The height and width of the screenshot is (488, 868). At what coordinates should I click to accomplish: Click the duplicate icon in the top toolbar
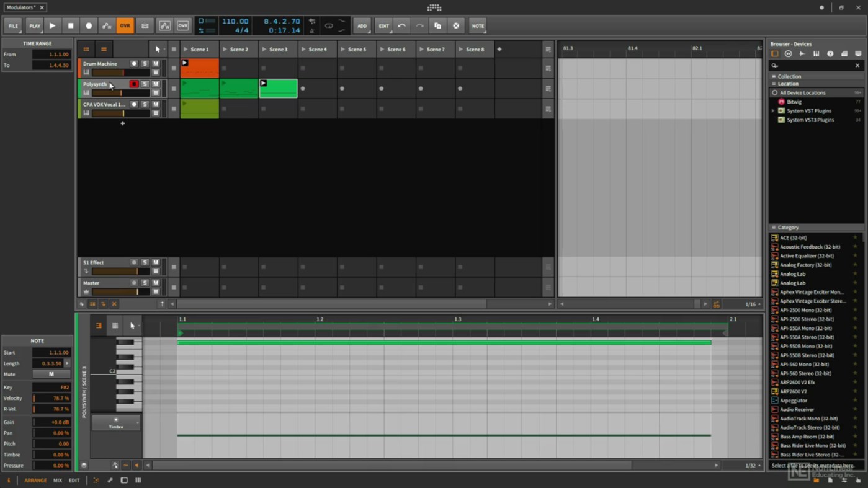pyautogui.click(x=437, y=25)
